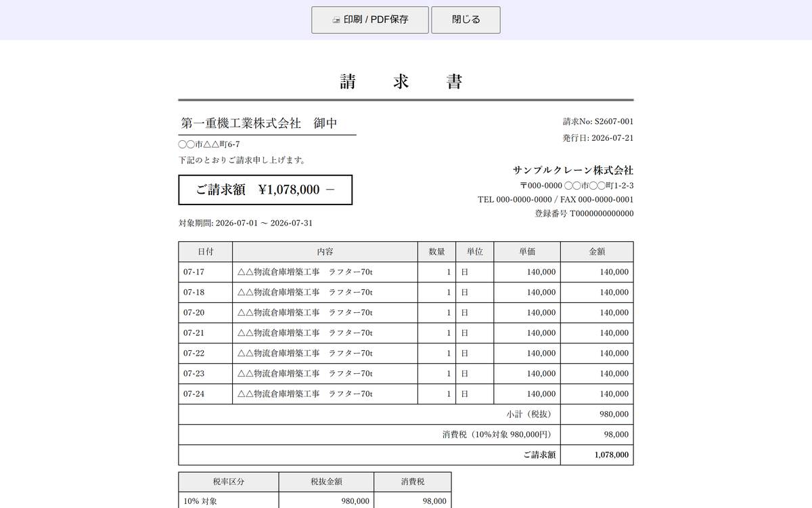Click the issuer address 〒000-0000 ○○市○○町1-2-3

coord(577,186)
